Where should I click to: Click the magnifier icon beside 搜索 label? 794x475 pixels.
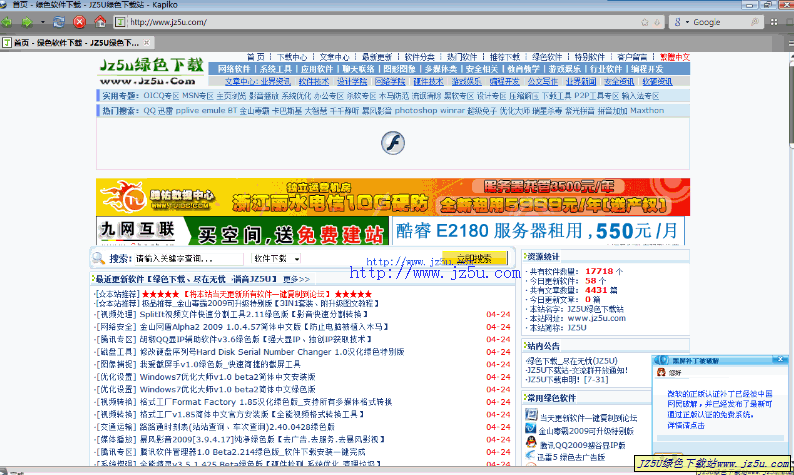(x=98, y=258)
